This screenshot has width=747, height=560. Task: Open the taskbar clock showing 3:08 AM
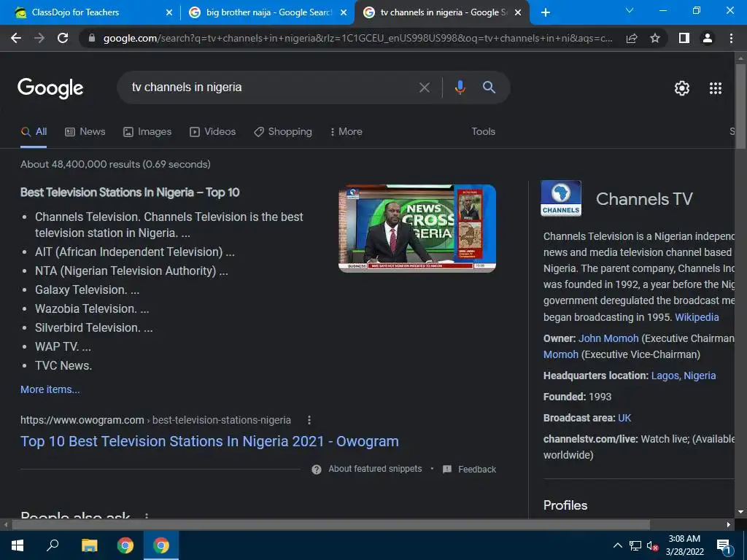(684, 545)
